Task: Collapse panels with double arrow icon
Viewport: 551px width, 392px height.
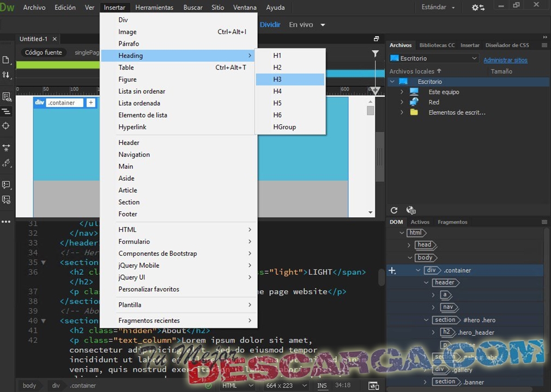Action: (x=545, y=37)
